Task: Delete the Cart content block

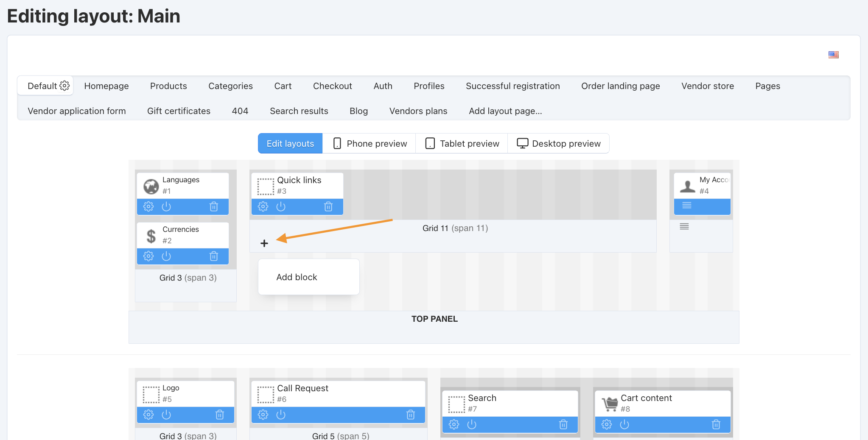Action: pos(716,424)
